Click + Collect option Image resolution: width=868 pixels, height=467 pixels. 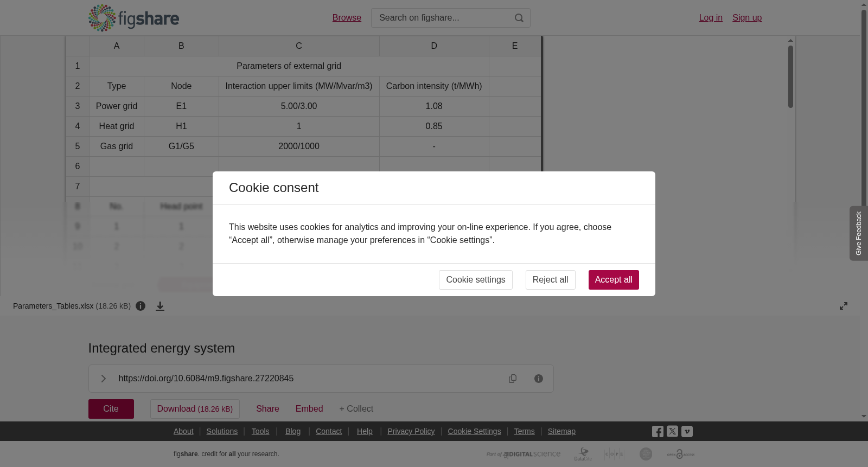[x=356, y=409]
